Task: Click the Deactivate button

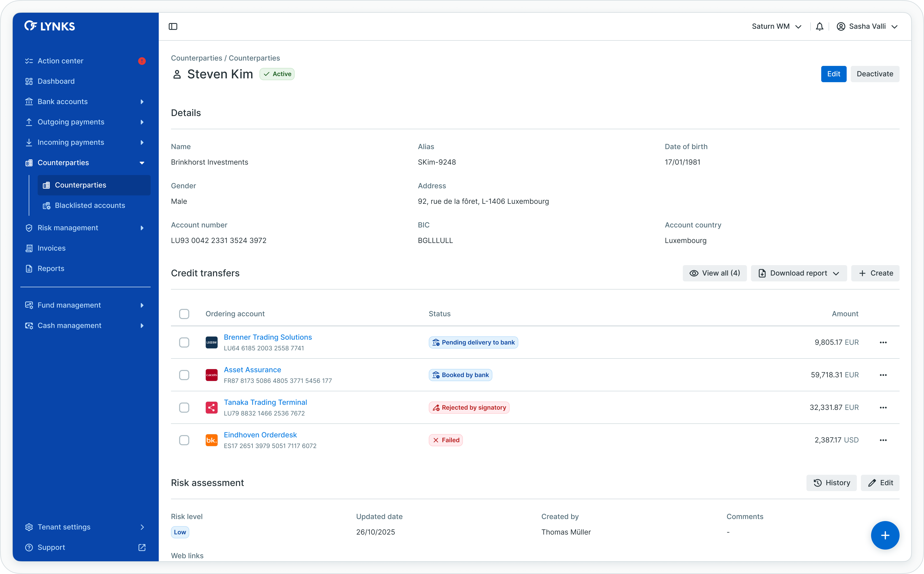Action: click(x=875, y=74)
